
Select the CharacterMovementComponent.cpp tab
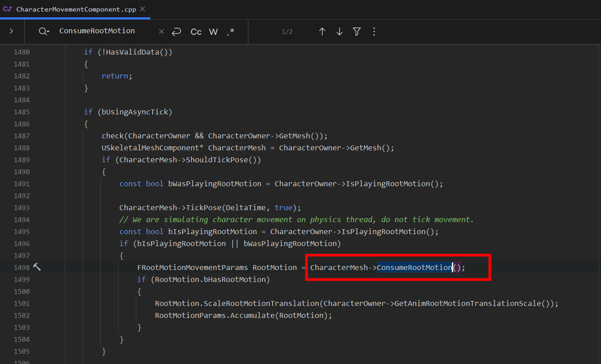[x=75, y=9]
